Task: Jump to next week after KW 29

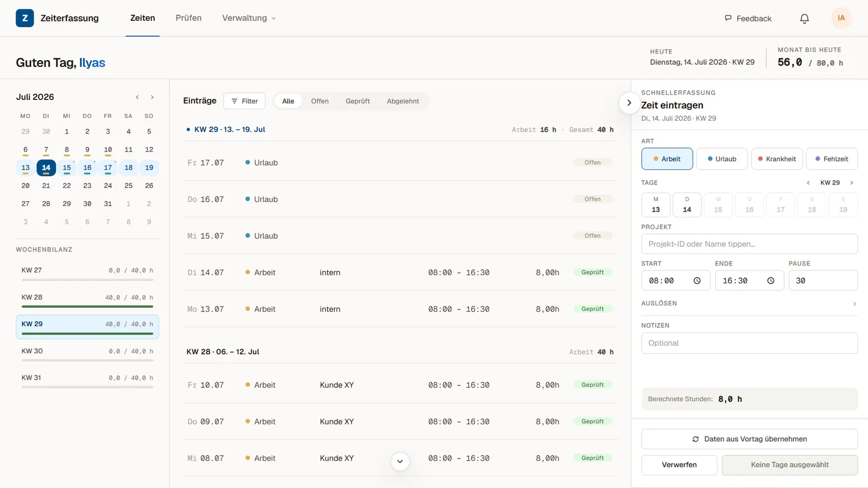Action: tap(852, 183)
